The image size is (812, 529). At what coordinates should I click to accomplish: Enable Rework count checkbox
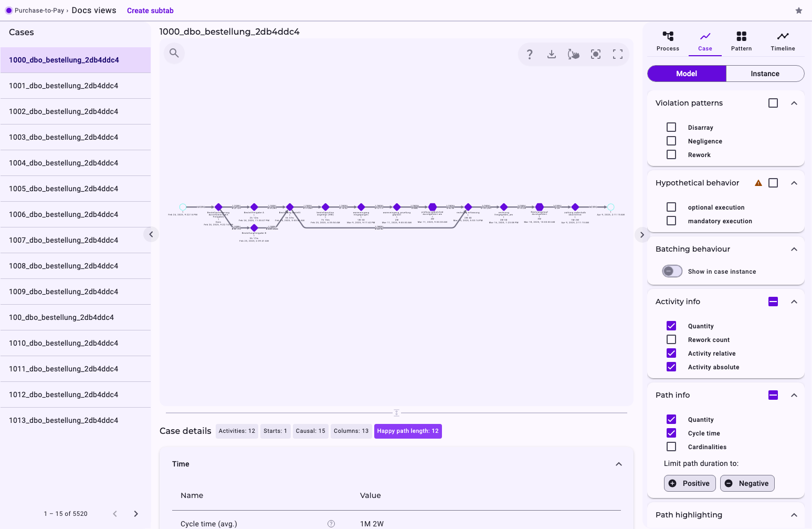point(671,339)
